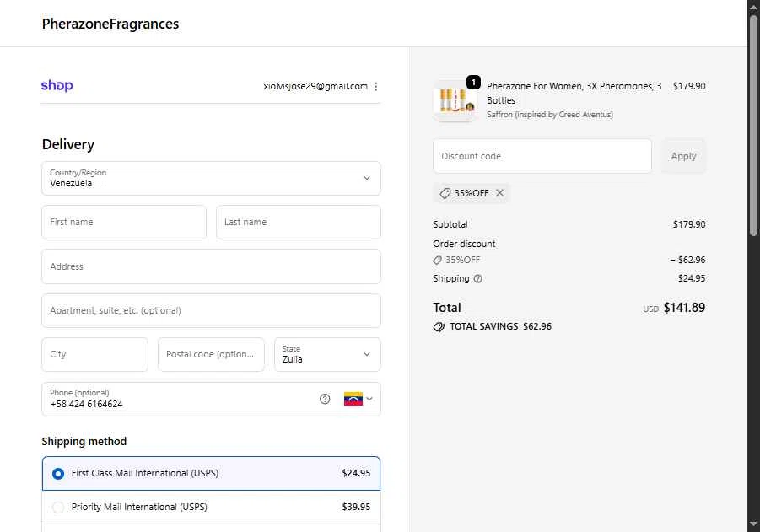Focus the Address field

[x=212, y=266]
